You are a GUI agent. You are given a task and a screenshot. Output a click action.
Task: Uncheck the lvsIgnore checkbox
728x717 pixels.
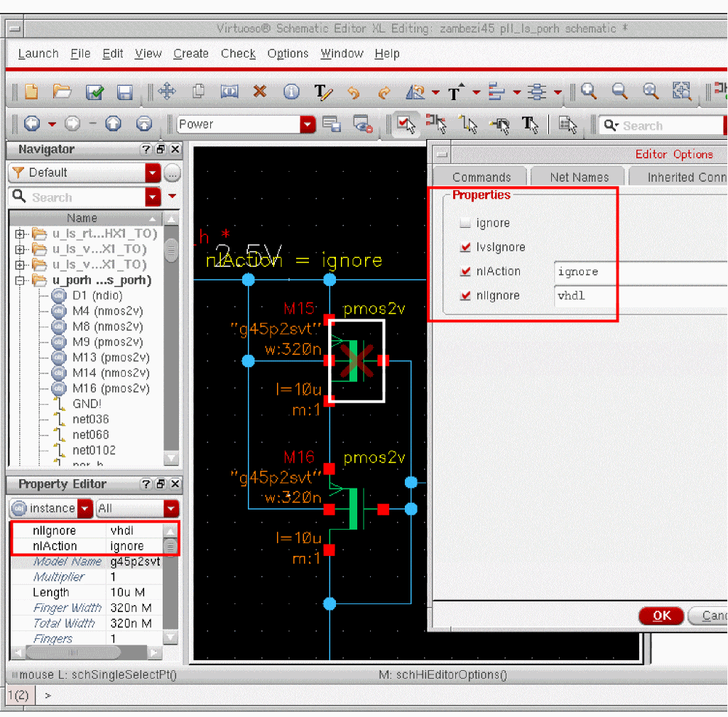tap(465, 247)
